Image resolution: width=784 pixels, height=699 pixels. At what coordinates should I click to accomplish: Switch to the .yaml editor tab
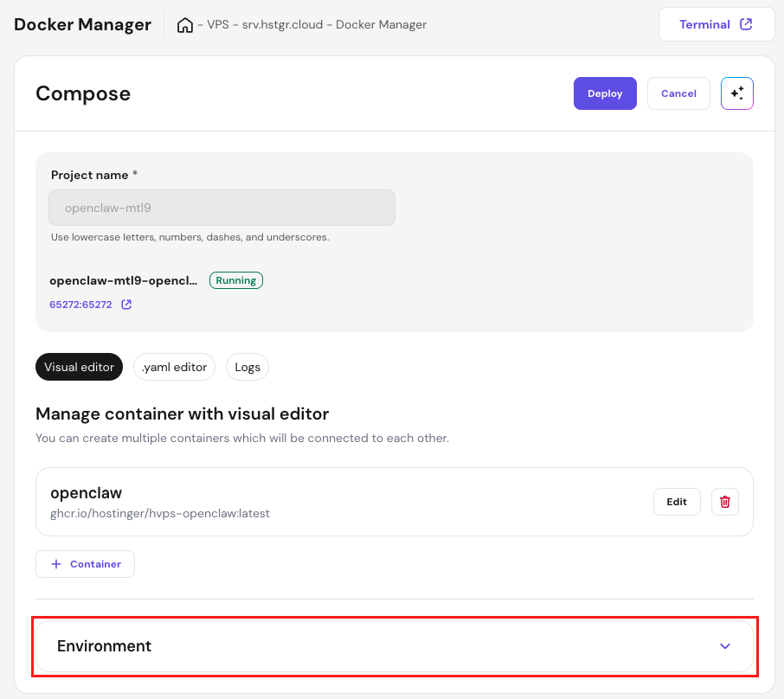(174, 367)
